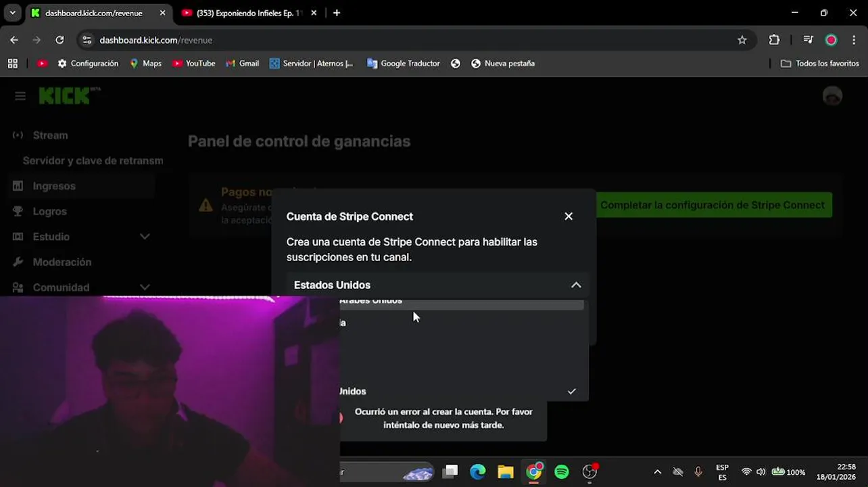The height and width of the screenshot is (487, 868).
Task: Open the Todos los favoritos folder
Action: 819,63
